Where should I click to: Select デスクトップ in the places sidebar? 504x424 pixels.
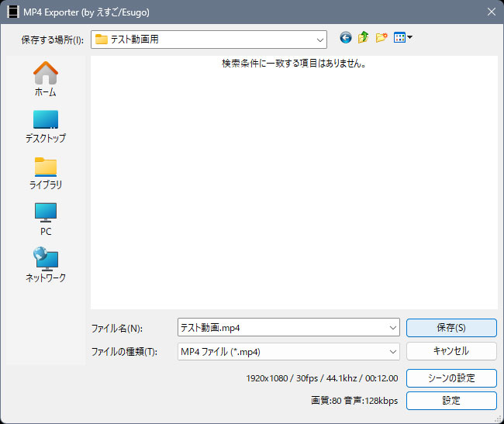[46, 126]
